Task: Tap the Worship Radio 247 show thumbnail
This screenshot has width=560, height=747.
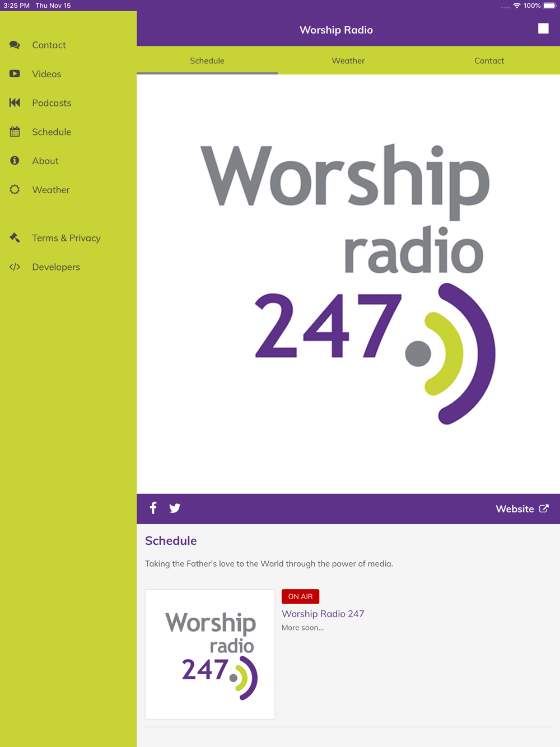Action: pos(210,654)
